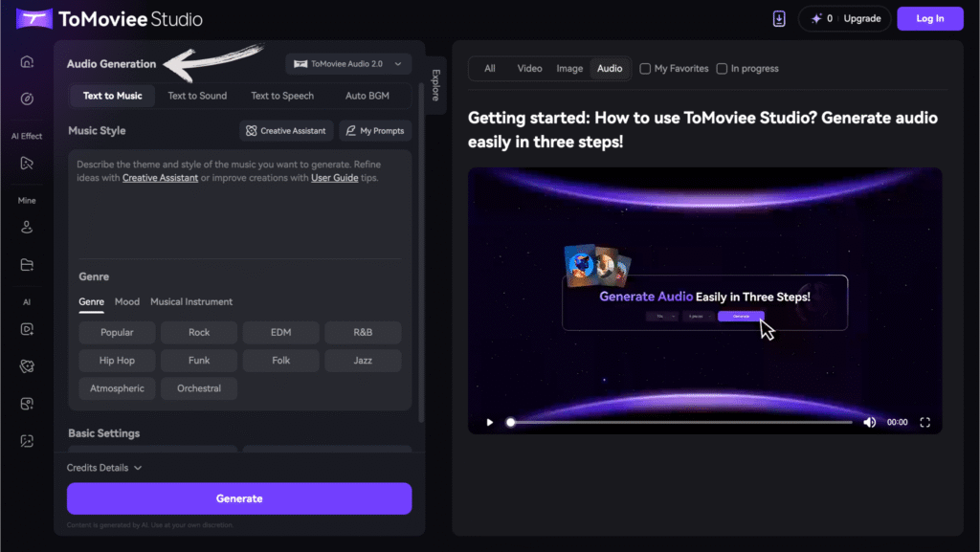Choose the Funk genre chip

[199, 361]
